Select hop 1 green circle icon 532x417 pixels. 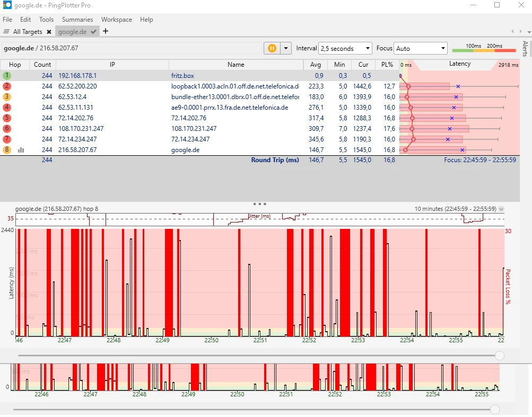(7, 76)
